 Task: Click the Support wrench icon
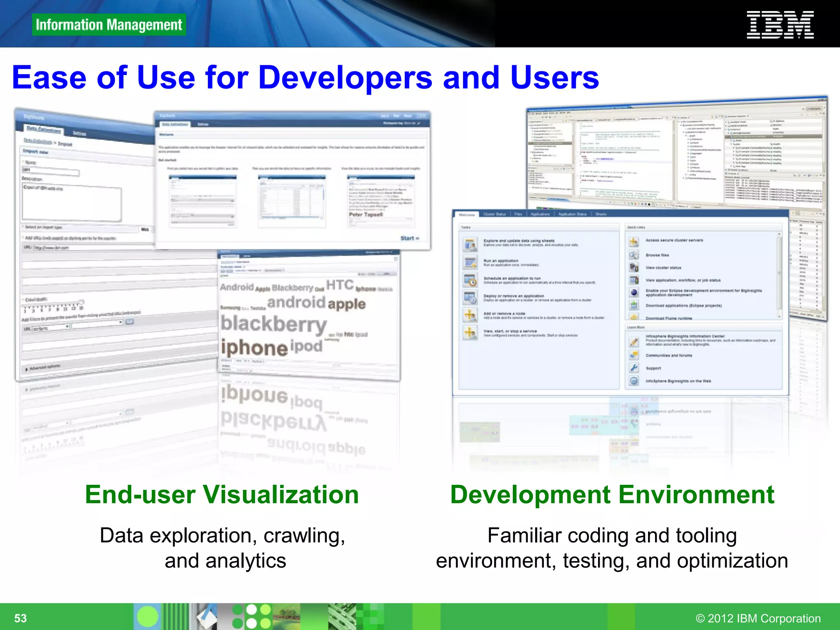pos(634,368)
